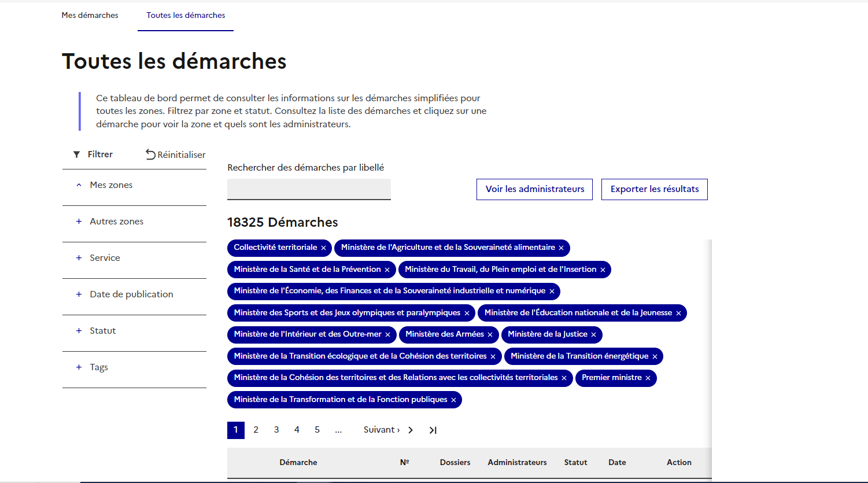
Task: Click the démarches search input field
Action: coord(309,189)
